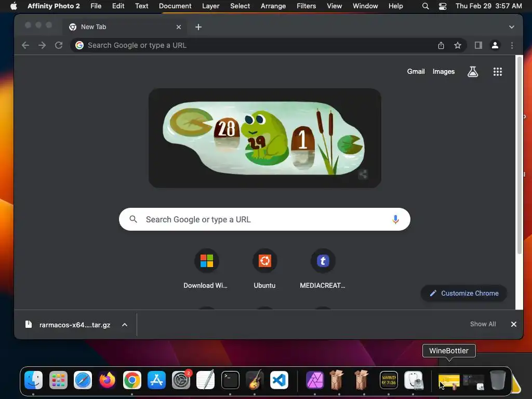This screenshot has height=399, width=532.
Task: Open the View menu
Action: pyautogui.click(x=334, y=6)
